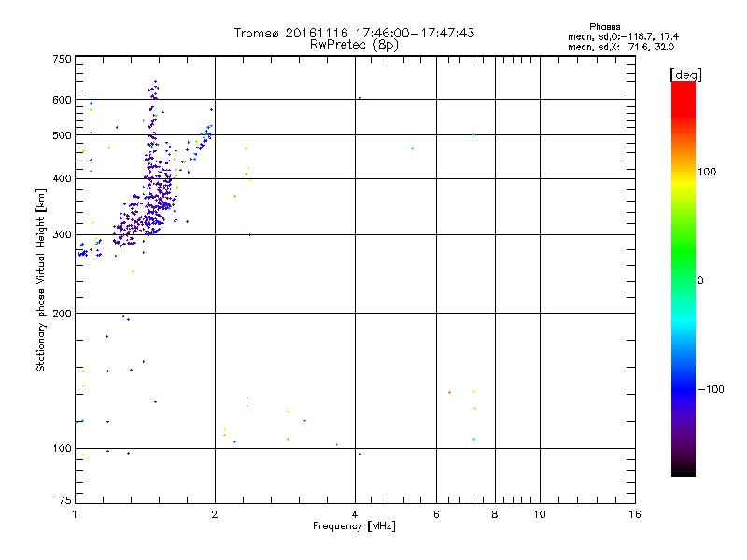The width and height of the screenshot is (747, 560).
Task: Click the y-axis tick '500'
Action: pyautogui.click(x=62, y=135)
